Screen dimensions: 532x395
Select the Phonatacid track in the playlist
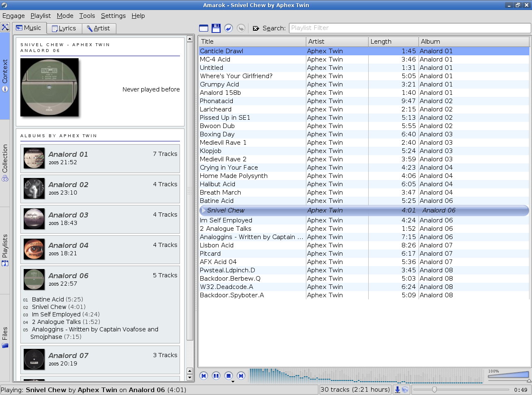[364, 101]
